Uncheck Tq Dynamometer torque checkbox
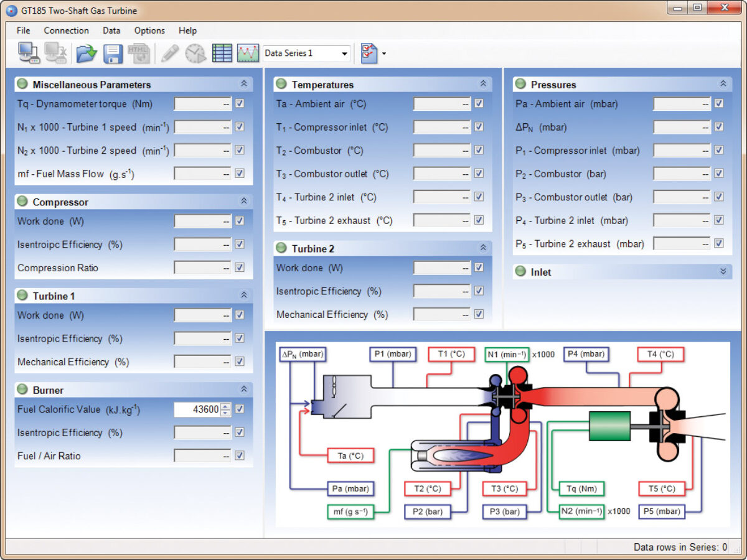Viewport: 747px width, 560px height. [x=240, y=103]
